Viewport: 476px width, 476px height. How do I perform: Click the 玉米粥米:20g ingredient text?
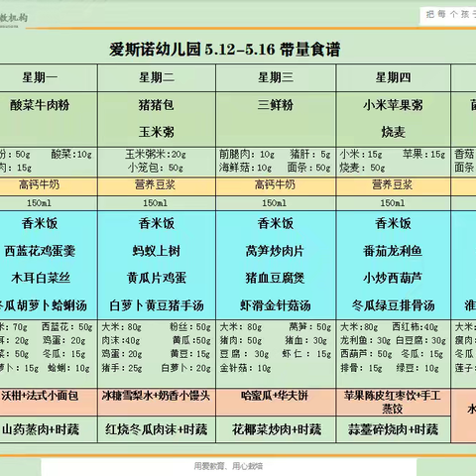(156, 155)
